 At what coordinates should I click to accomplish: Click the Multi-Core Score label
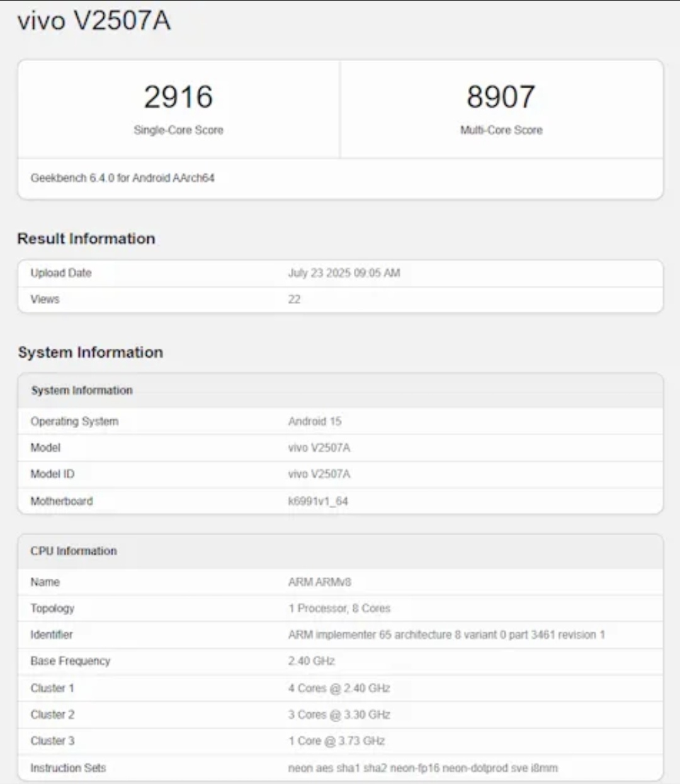coord(501,130)
